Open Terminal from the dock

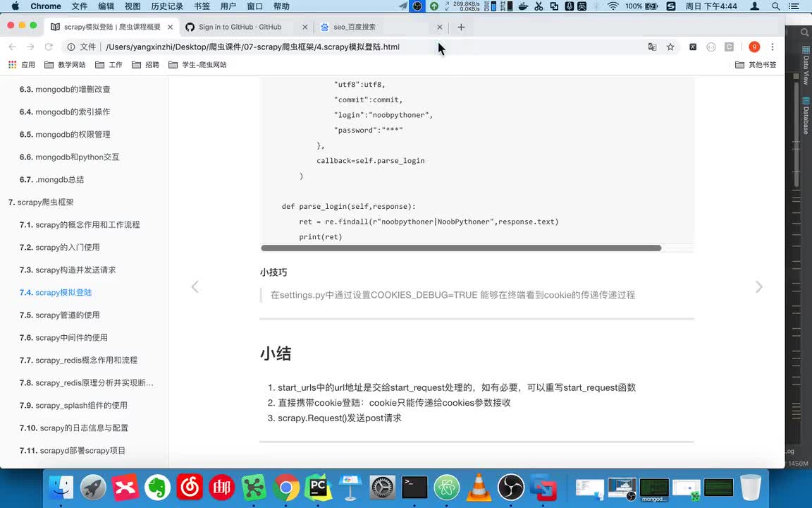coord(414,488)
